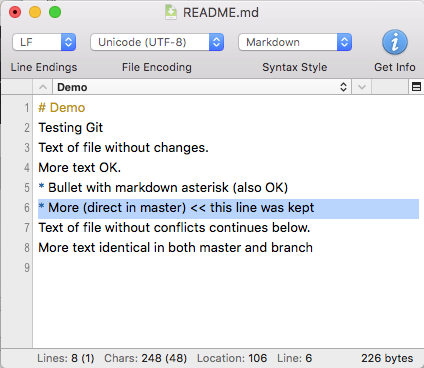Screen dimensions: 424x368
Task: Click the '# Demo' heading line
Action: 62,108
